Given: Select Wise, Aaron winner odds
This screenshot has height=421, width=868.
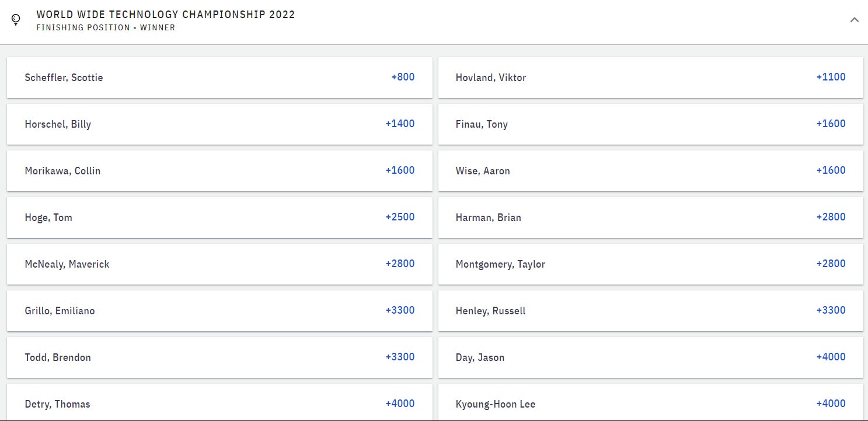Looking at the screenshot, I should (x=650, y=171).
